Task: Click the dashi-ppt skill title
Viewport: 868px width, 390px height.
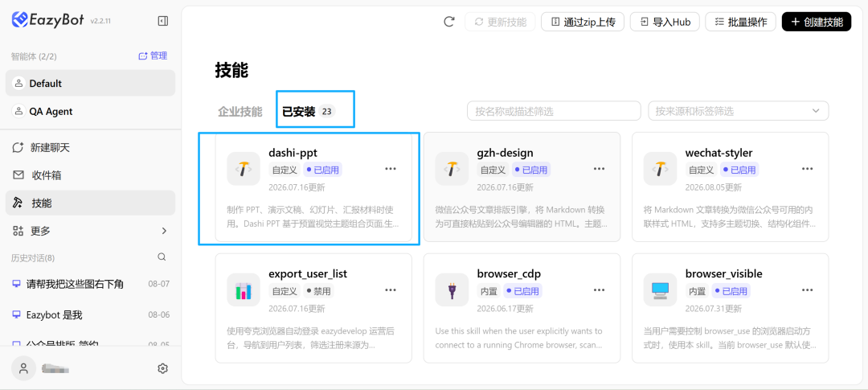Action: [293, 153]
